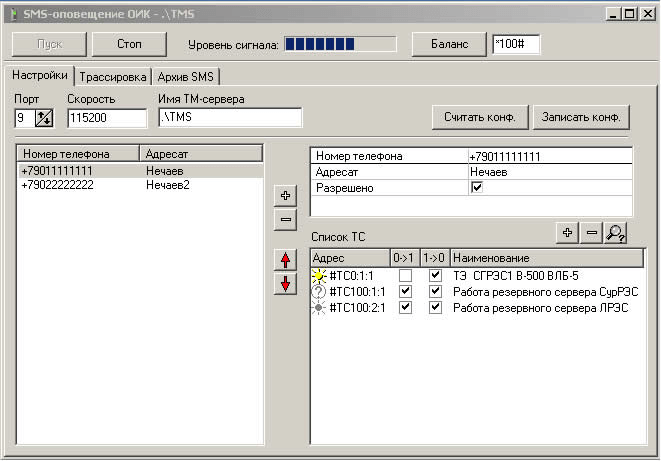Click the sun icon of #TC0:1:1

320,276
